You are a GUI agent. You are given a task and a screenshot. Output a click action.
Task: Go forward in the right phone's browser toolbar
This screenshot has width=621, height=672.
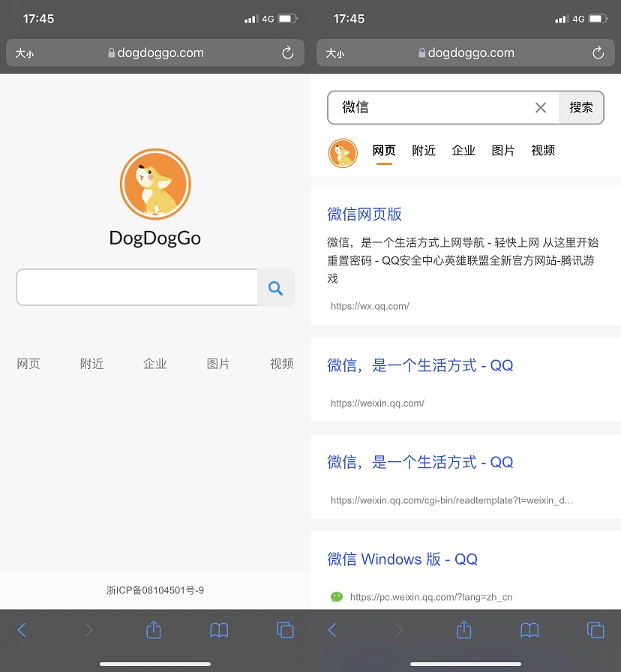[399, 630]
